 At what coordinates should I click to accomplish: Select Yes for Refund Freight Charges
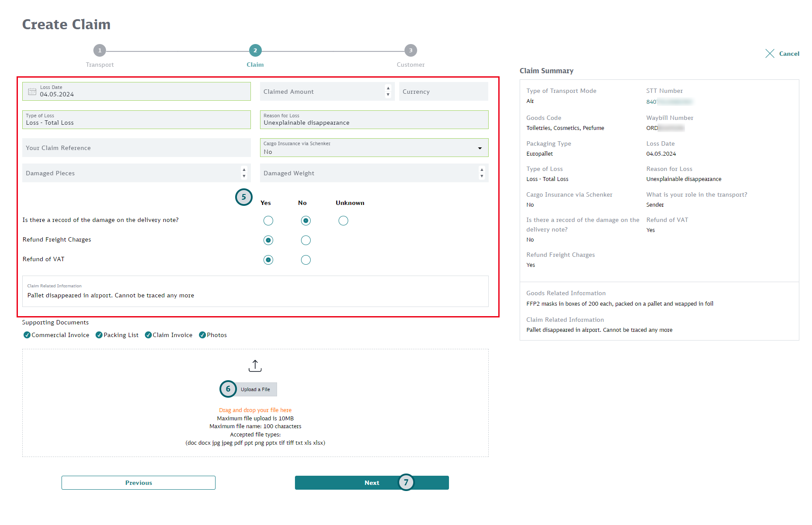[x=268, y=240]
